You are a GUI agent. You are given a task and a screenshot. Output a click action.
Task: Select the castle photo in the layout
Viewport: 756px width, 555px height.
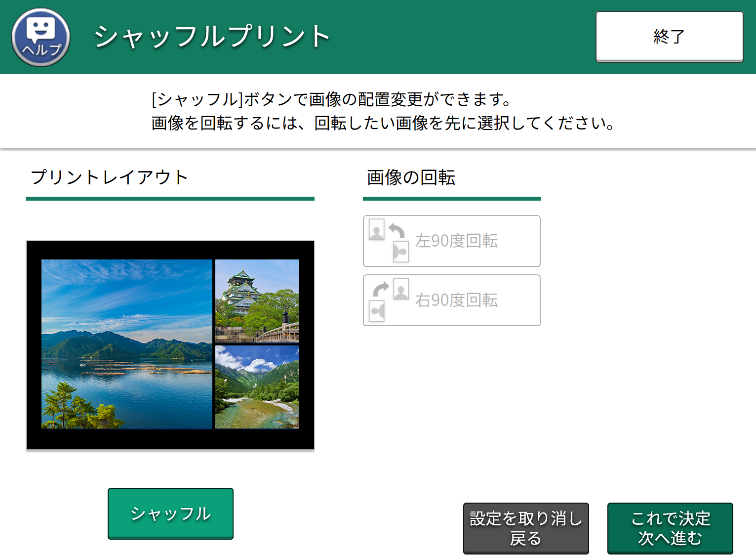point(257,301)
